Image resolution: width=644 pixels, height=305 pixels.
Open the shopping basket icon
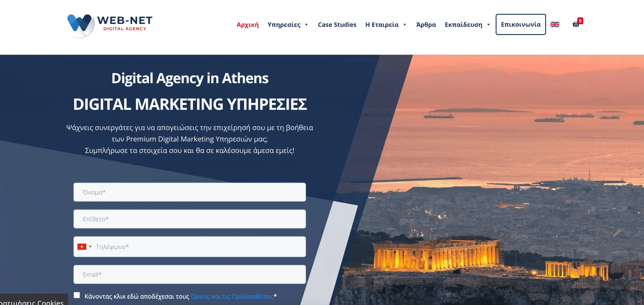coord(576,24)
